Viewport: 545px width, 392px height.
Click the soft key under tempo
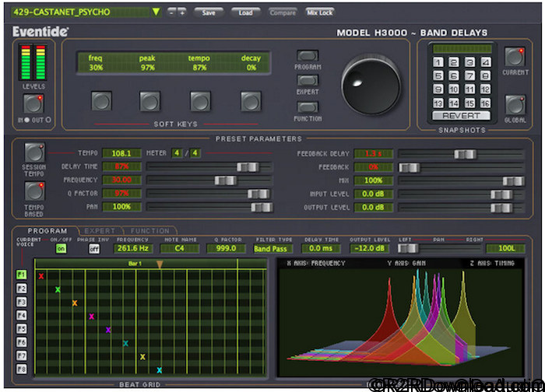200,101
